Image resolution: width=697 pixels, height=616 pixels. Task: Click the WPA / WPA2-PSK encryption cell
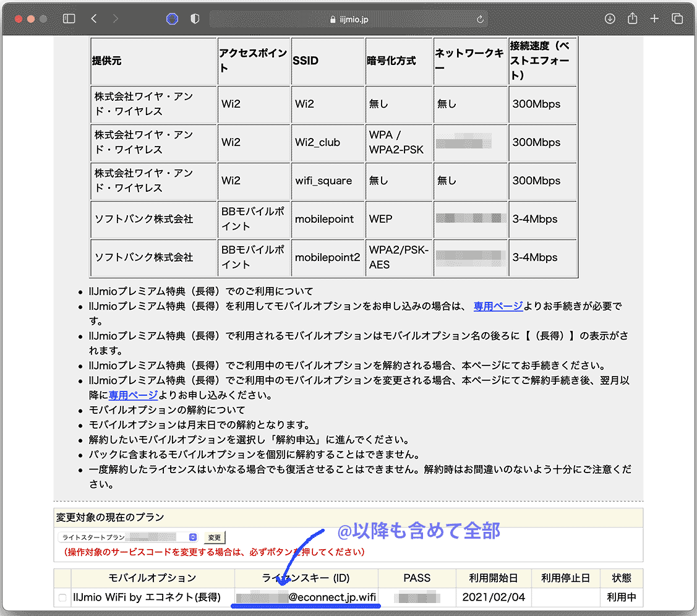point(399,142)
